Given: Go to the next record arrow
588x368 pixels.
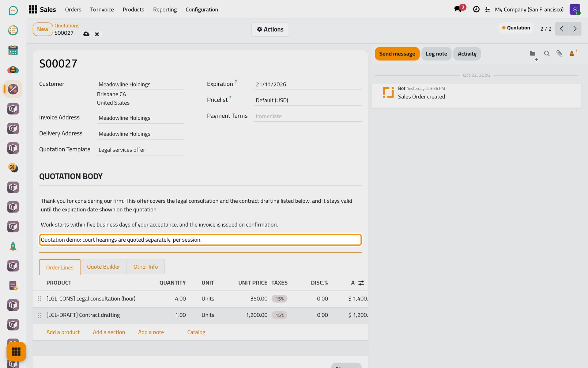Looking at the screenshot, I should tap(575, 29).
